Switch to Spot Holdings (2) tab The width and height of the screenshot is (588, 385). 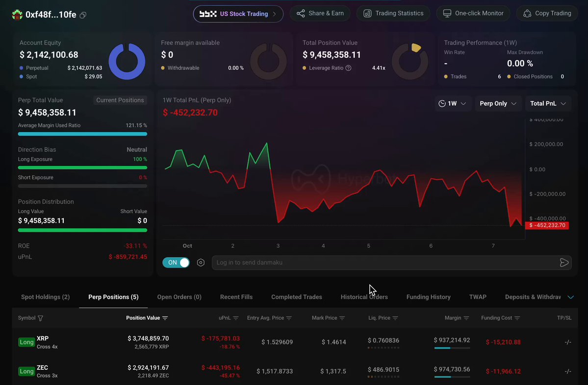(46, 297)
